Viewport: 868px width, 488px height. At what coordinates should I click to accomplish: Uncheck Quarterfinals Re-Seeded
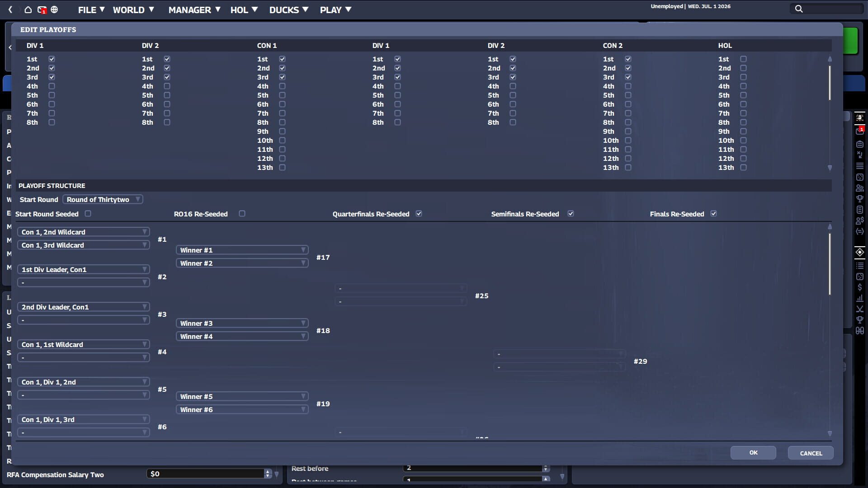(x=419, y=214)
